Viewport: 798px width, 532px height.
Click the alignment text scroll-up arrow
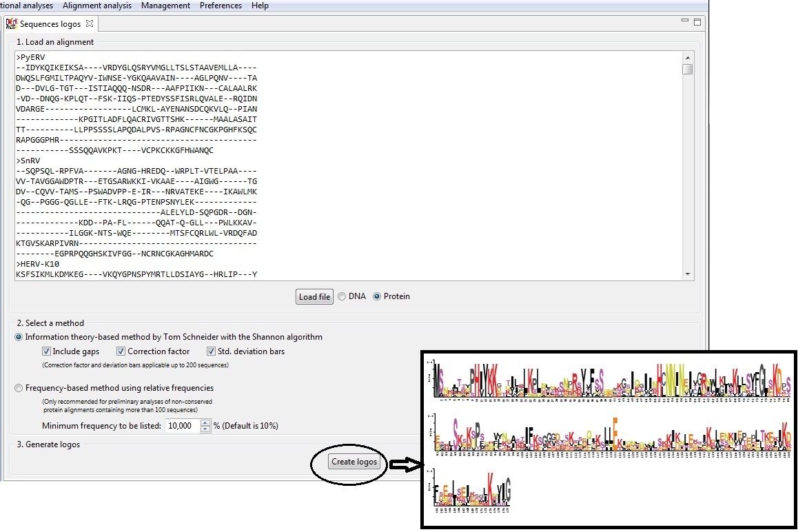tap(687, 57)
